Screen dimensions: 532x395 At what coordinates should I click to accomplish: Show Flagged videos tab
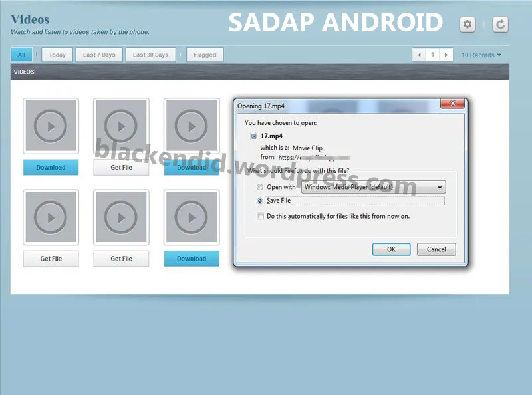coord(205,55)
